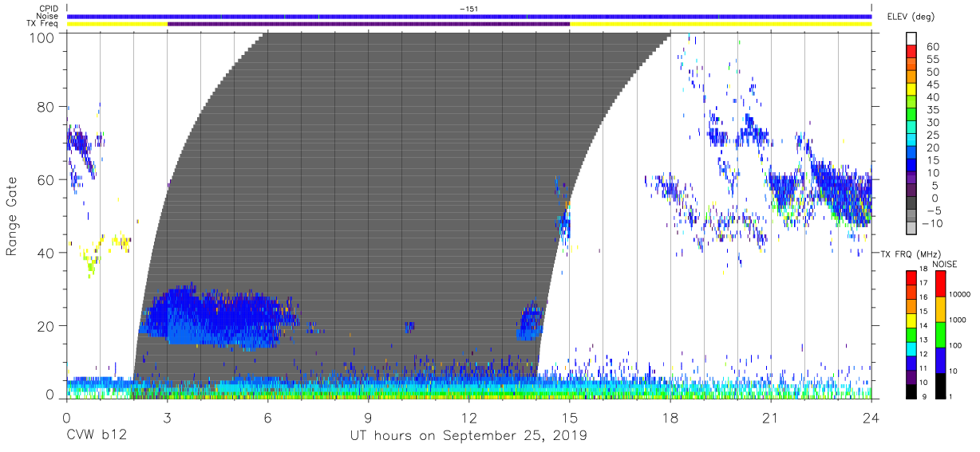
Task: Click the 20 label on Range Gate axis
Action: tap(47, 326)
